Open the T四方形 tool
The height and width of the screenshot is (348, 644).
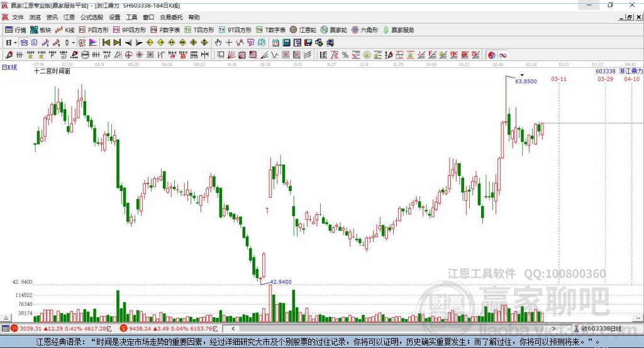[x=199, y=30]
